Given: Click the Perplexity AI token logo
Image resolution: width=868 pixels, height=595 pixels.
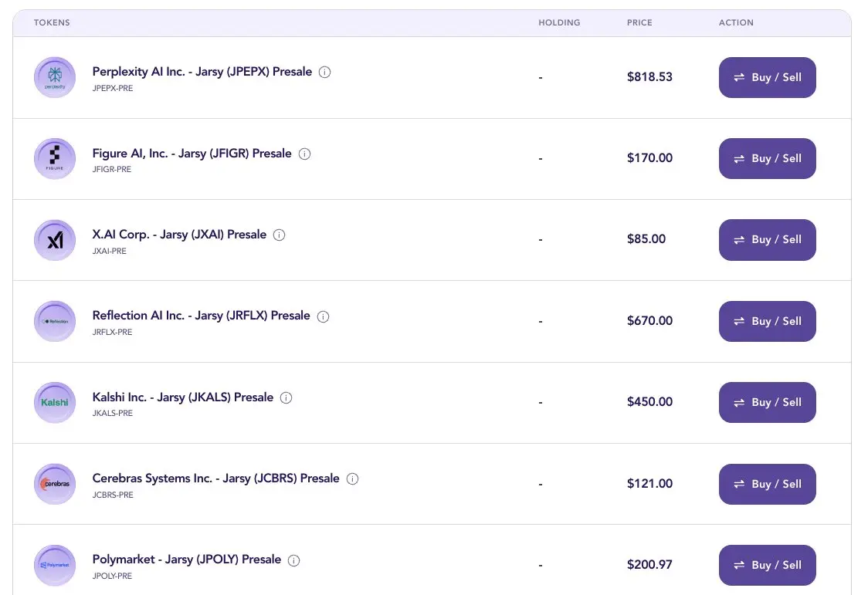Looking at the screenshot, I should click(x=55, y=78).
